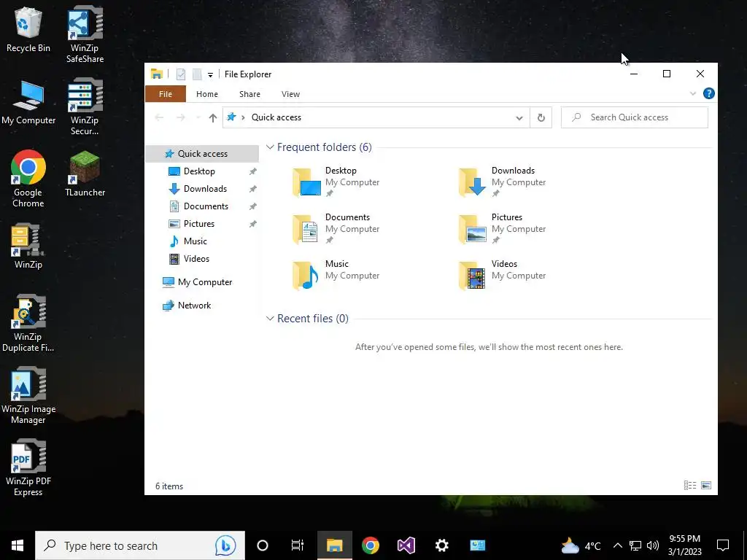Switch to the View ribbon tab
The image size is (747, 560).
(290, 94)
